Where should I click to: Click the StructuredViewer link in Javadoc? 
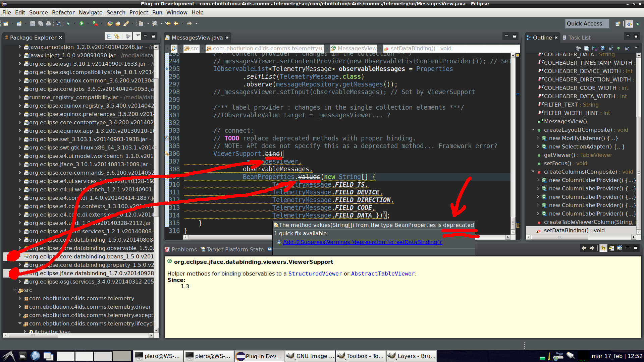click(x=315, y=274)
